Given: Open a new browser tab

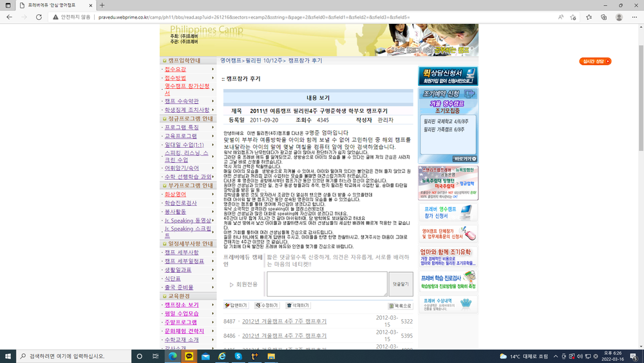Looking at the screenshot, I should [x=102, y=5].
